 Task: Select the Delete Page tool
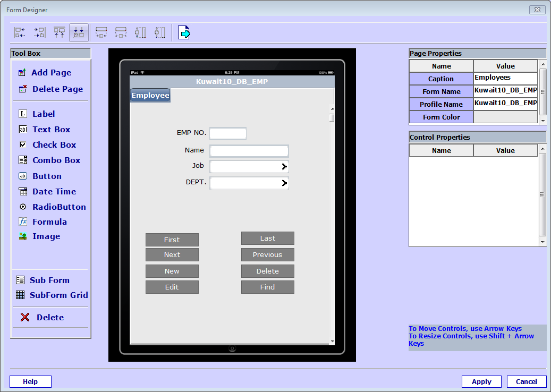[57, 89]
